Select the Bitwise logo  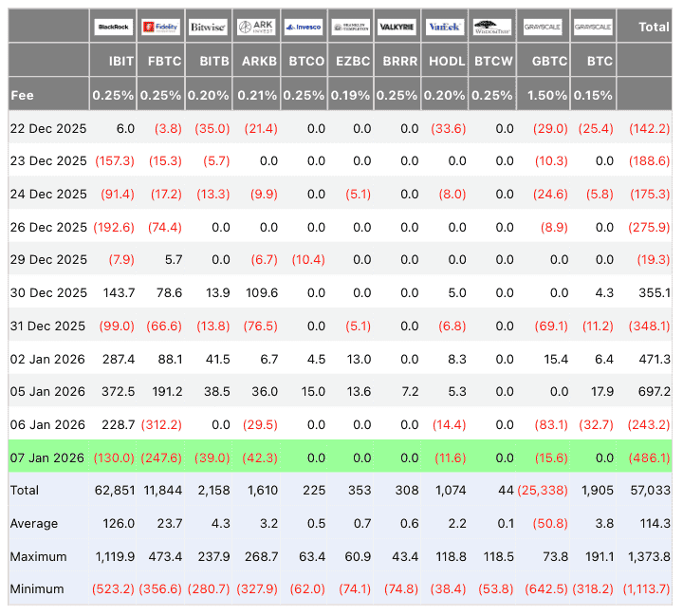pyautogui.click(x=208, y=28)
